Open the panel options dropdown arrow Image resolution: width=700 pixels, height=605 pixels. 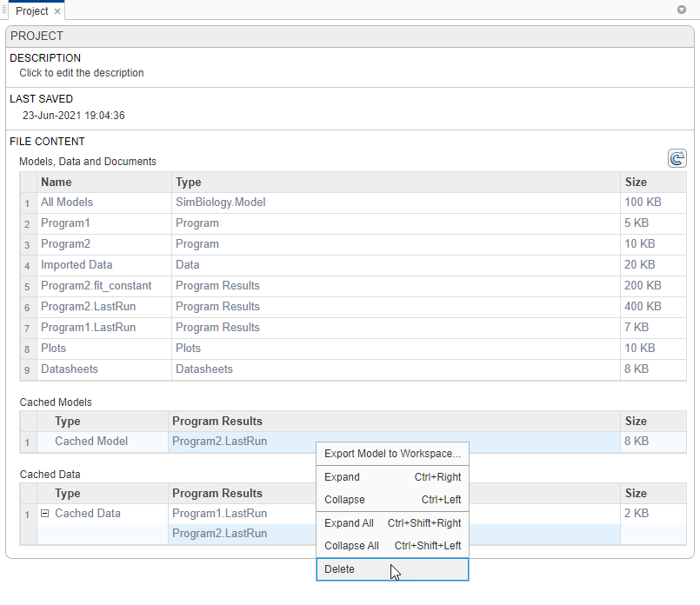tap(681, 10)
